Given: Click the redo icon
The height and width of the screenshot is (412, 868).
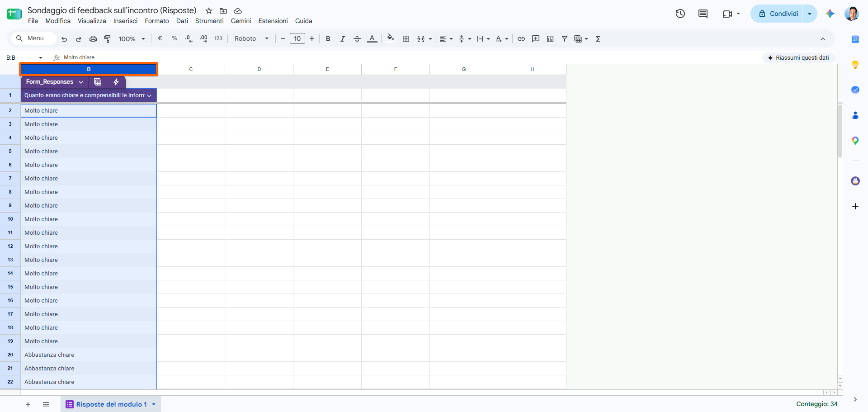Looking at the screenshot, I should [79, 39].
